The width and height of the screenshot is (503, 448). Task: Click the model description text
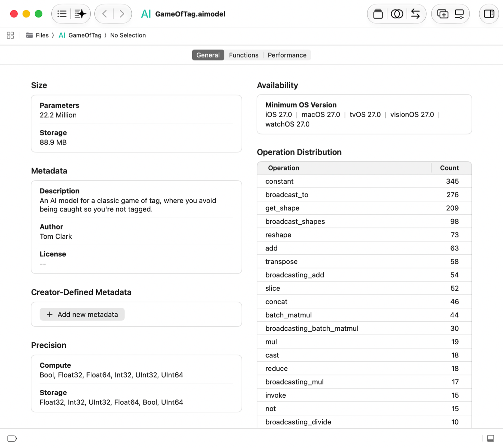(x=128, y=205)
